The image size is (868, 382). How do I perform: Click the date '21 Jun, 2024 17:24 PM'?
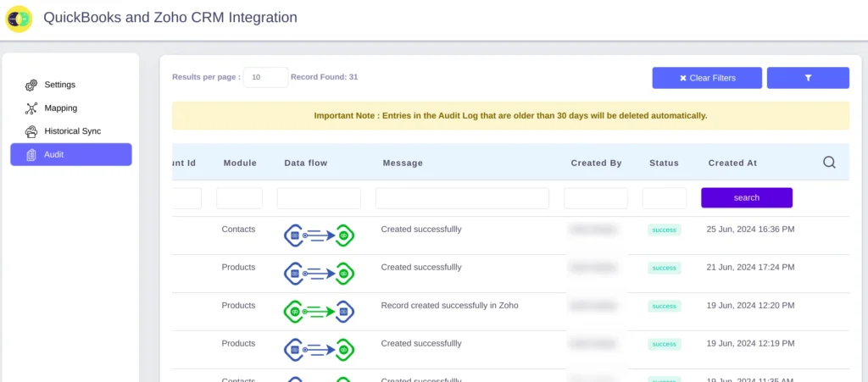click(x=751, y=267)
